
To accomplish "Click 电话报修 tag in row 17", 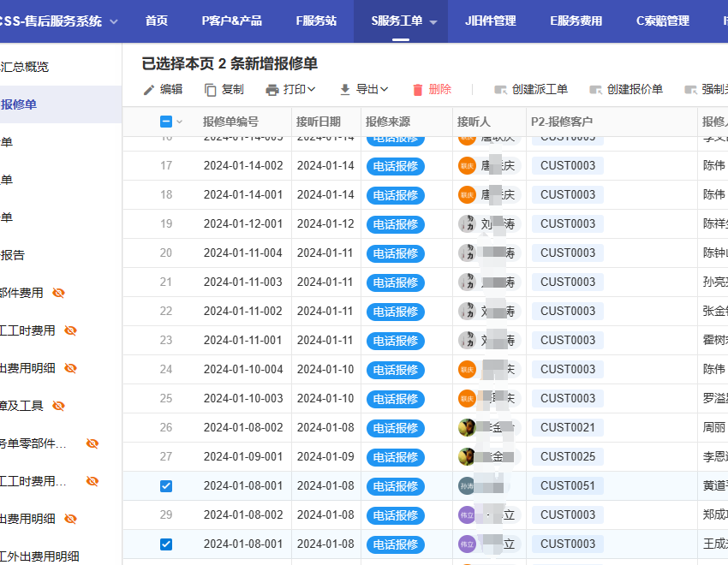I will coord(396,166).
